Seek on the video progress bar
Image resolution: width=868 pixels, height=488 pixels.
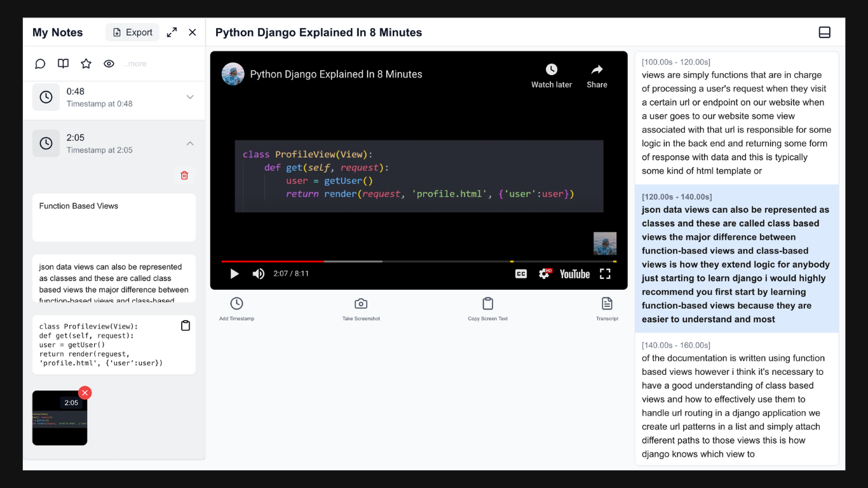[419, 261]
